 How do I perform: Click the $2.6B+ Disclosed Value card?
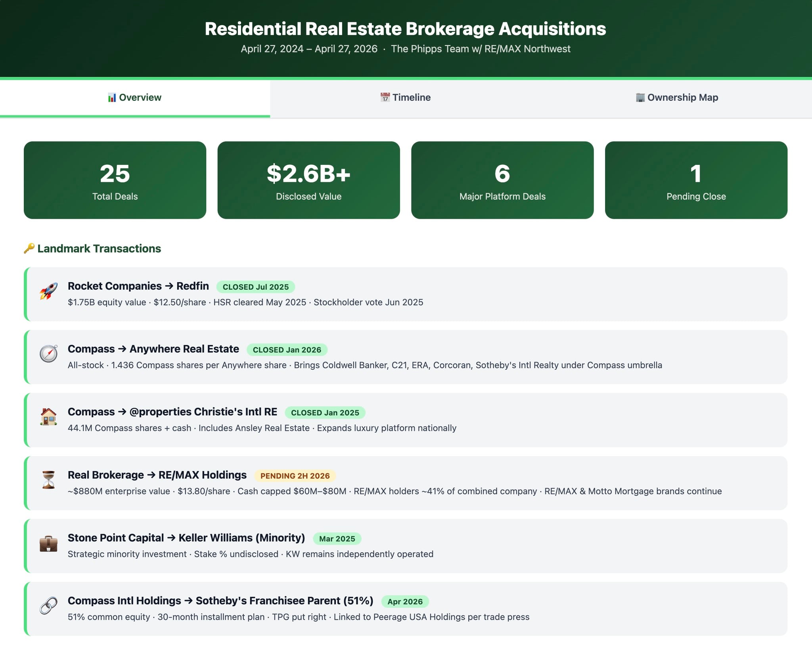coord(308,180)
